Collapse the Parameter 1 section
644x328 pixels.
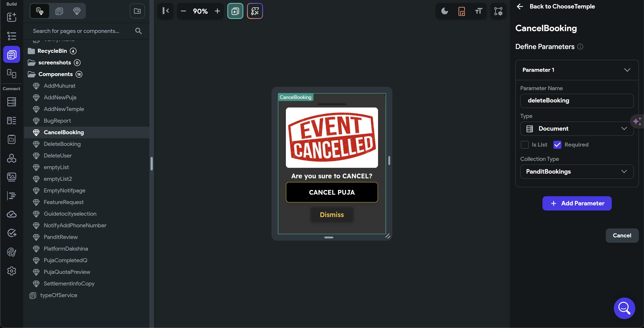(627, 70)
